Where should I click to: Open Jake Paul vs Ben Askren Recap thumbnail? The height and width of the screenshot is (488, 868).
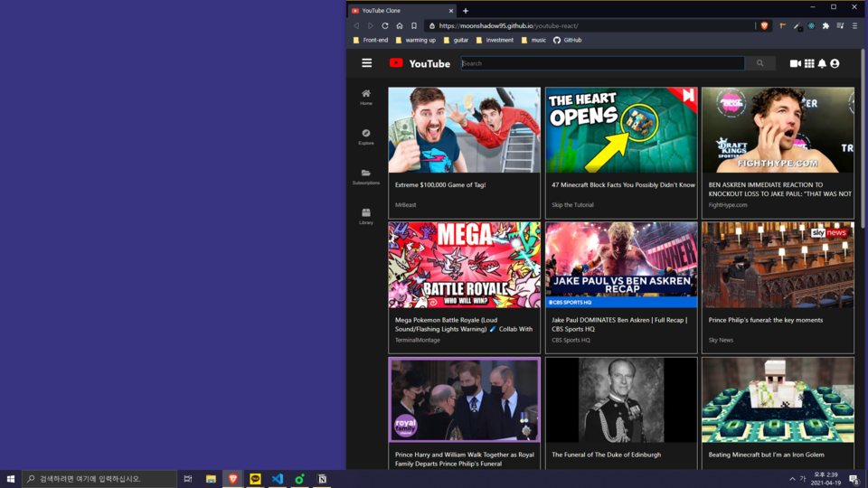click(621, 265)
